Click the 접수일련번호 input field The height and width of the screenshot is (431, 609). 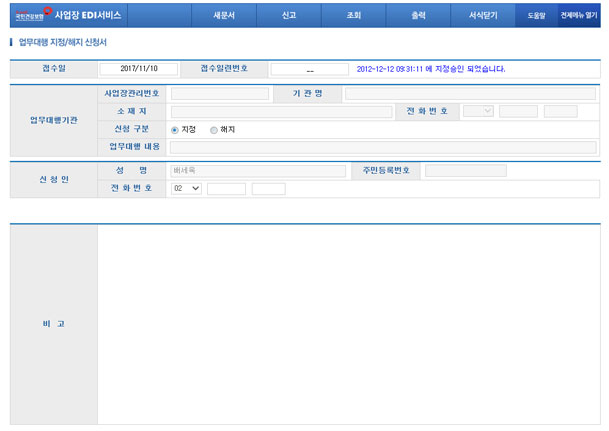coord(310,70)
